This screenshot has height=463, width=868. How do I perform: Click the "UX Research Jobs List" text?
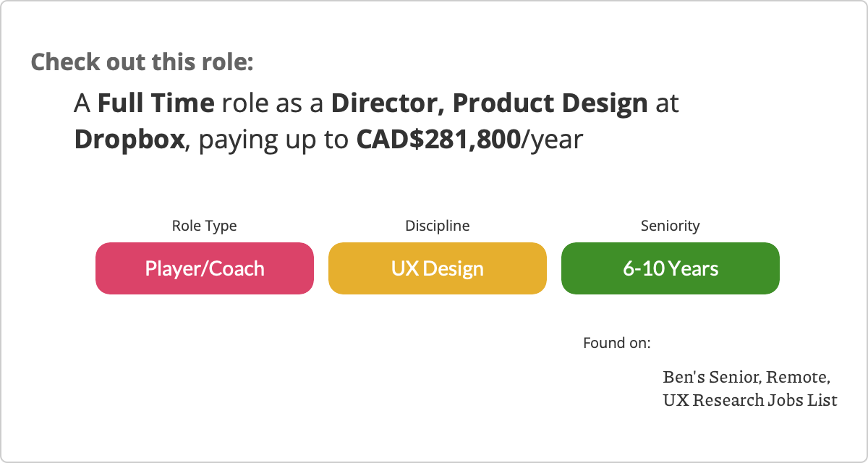tap(750, 399)
